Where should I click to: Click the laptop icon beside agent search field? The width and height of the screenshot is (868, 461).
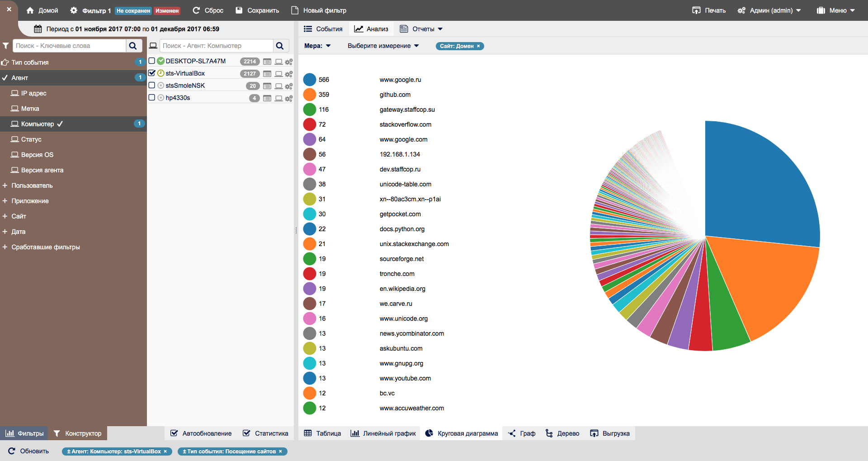point(153,46)
